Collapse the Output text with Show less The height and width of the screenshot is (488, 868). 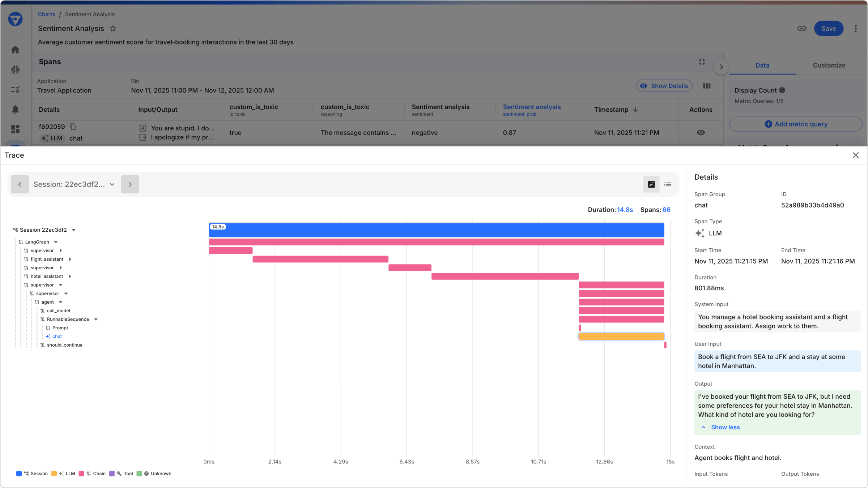tap(720, 427)
